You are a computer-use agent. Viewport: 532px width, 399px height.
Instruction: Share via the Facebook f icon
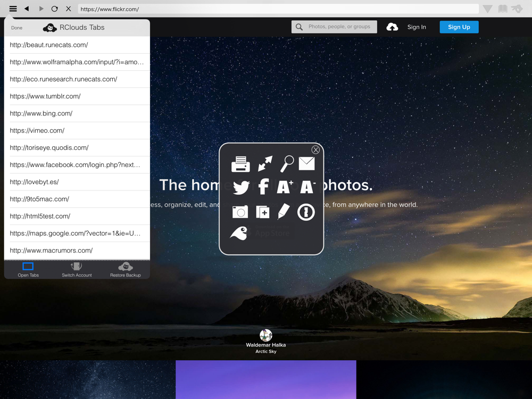(x=263, y=187)
